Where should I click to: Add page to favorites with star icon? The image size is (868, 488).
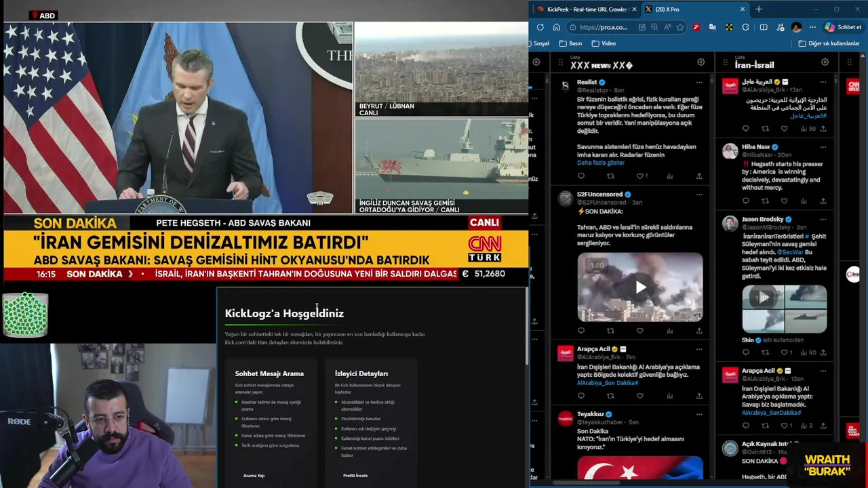pos(680,27)
